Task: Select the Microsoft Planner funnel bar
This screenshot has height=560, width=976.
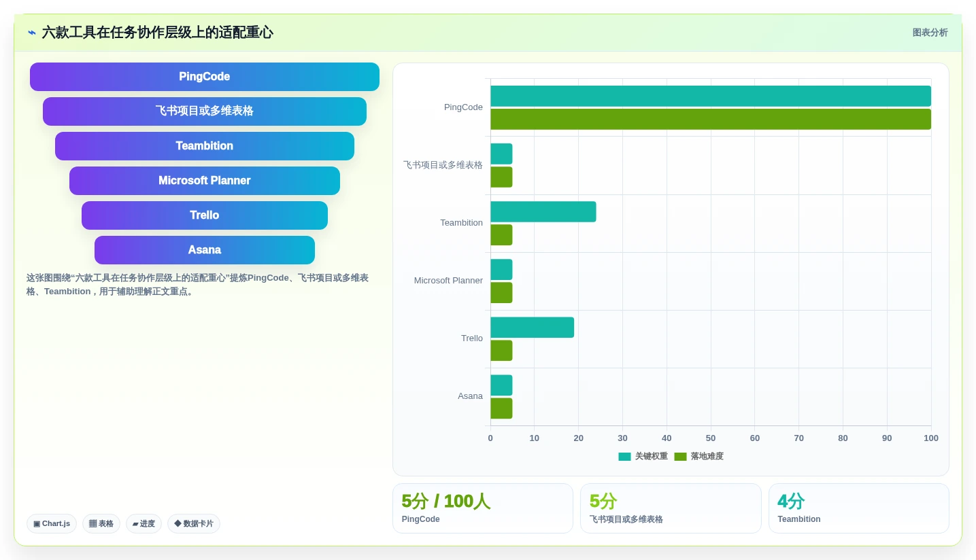Action: (x=205, y=181)
